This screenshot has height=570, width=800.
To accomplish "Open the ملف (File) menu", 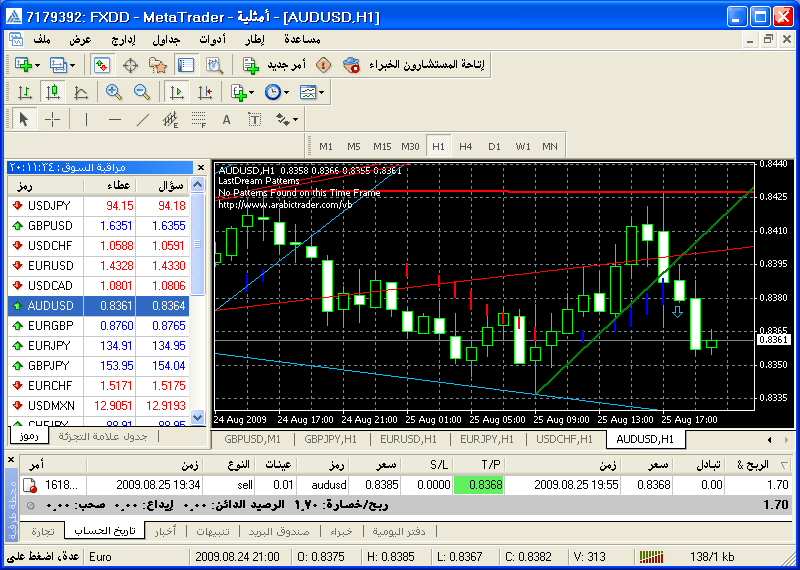I will pyautogui.click(x=43, y=39).
